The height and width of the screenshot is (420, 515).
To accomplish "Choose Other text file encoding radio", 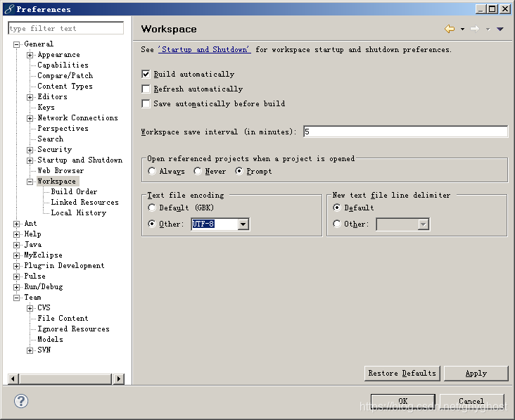I will [x=152, y=224].
